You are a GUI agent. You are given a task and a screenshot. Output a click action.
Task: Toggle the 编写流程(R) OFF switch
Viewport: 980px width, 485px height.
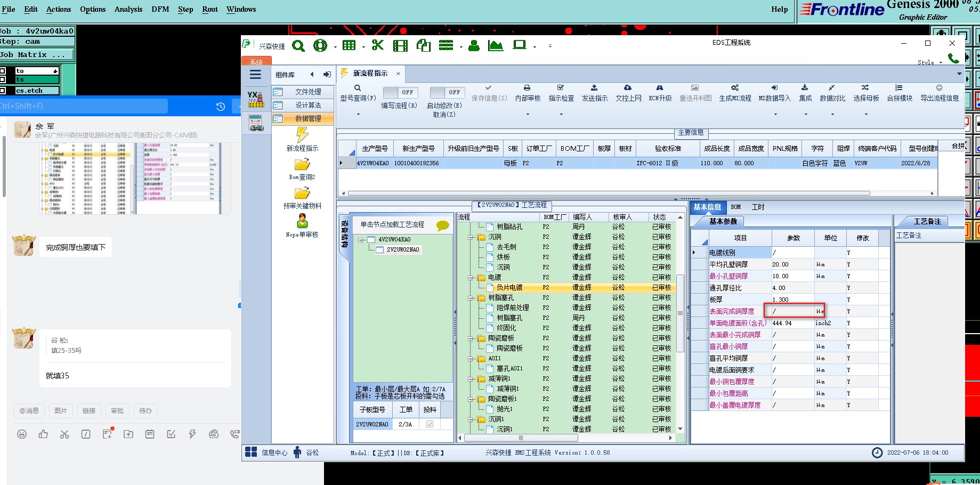(401, 92)
